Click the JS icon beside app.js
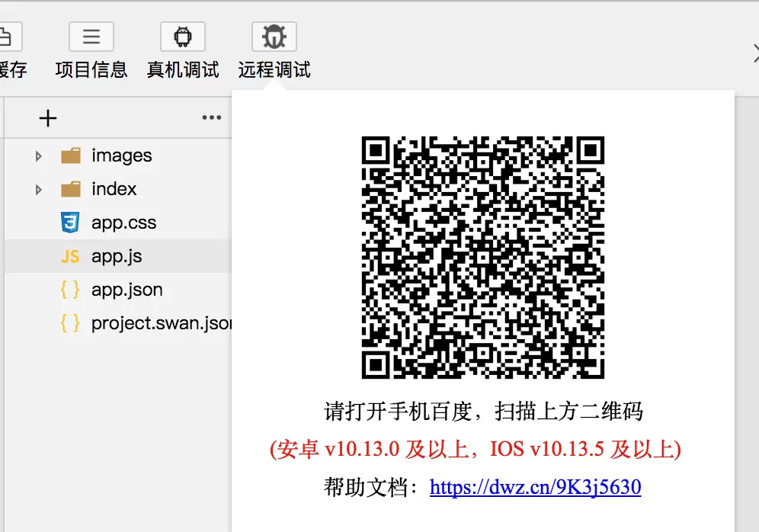This screenshot has width=759, height=532. [70, 256]
